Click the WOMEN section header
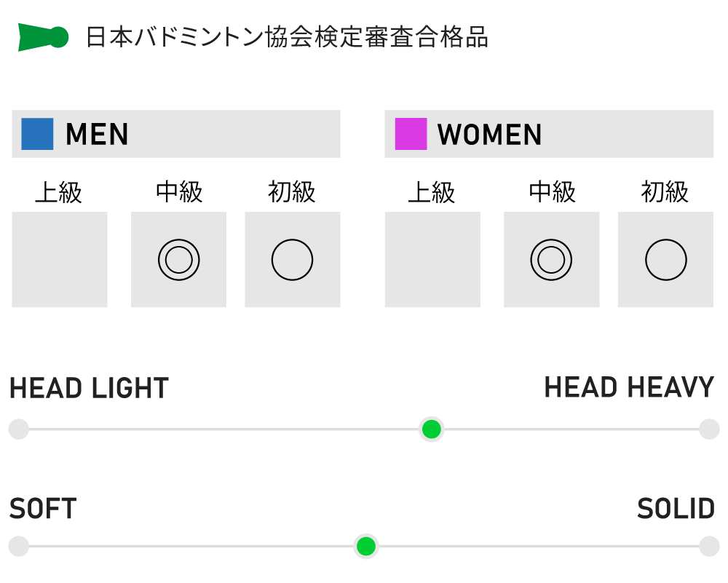728x583 pixels. [489, 135]
